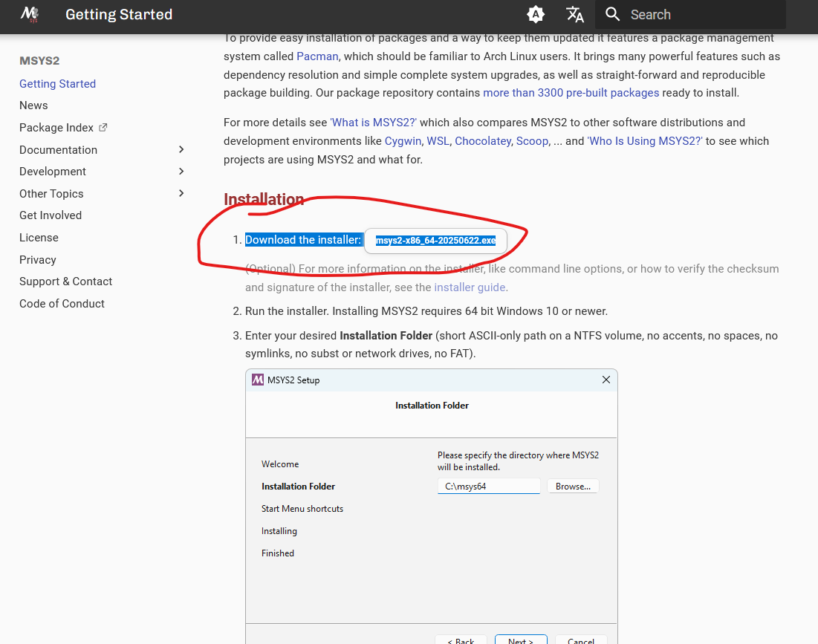Viewport: 818px width, 644px height.
Task: Click the Cancel button in setup
Action: [581, 640]
